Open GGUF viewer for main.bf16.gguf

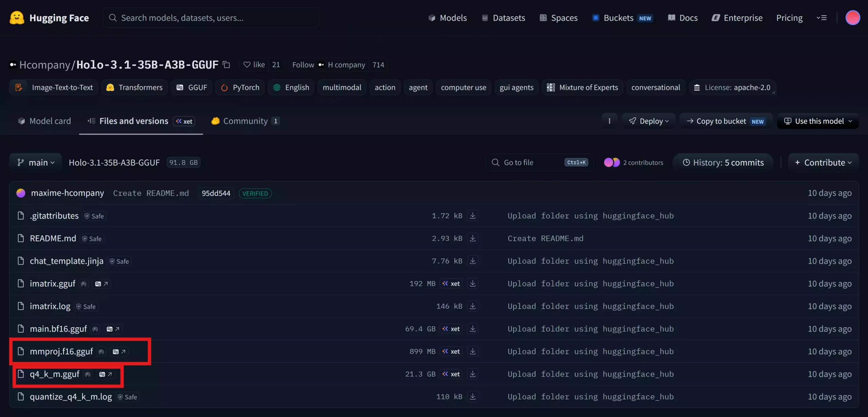[113, 329]
